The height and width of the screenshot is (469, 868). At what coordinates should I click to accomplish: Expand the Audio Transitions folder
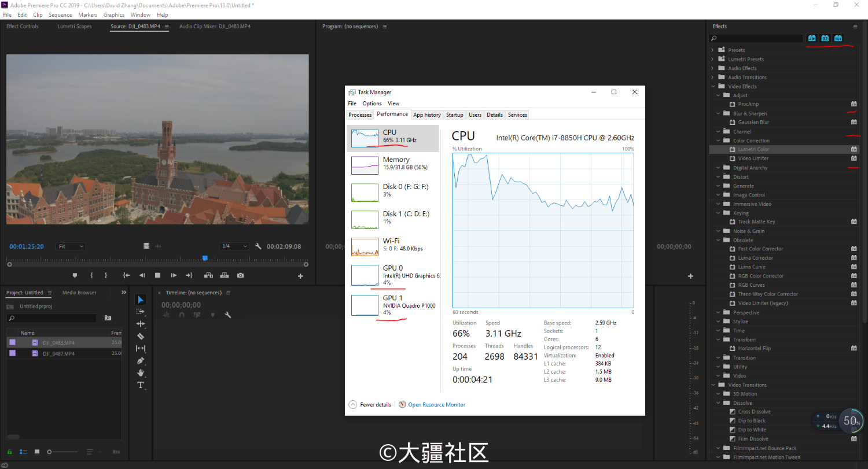coord(712,77)
